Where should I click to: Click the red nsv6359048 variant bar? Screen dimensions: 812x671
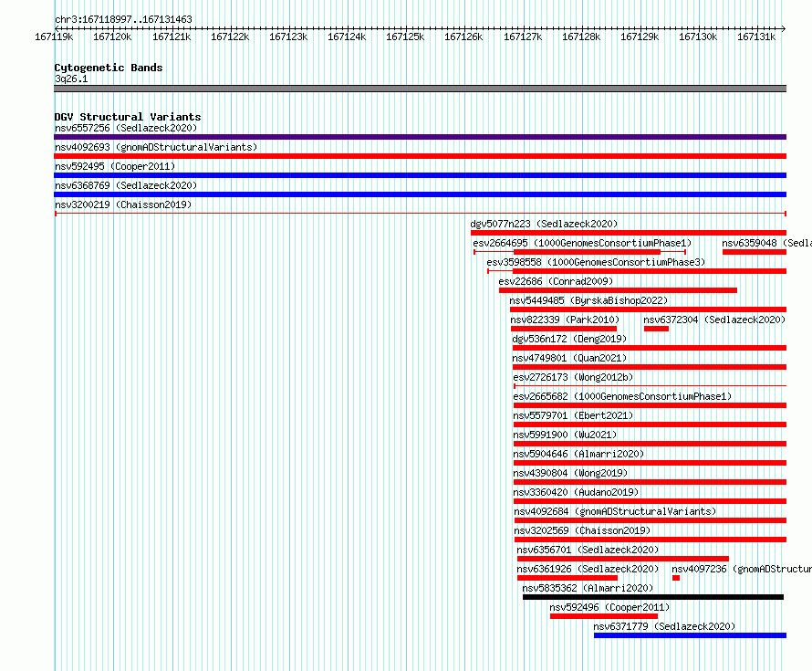tap(755, 252)
